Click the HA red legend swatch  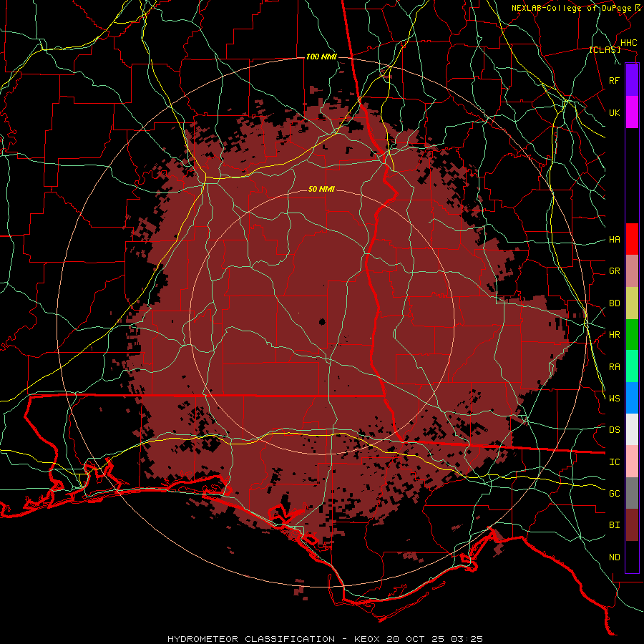[632, 239]
